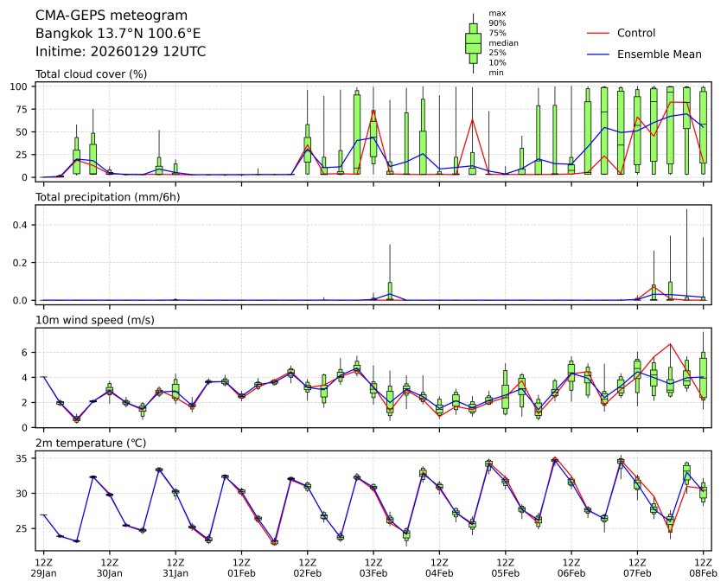
Task: Select the Ensemble Mean legend label
Action: [659, 54]
